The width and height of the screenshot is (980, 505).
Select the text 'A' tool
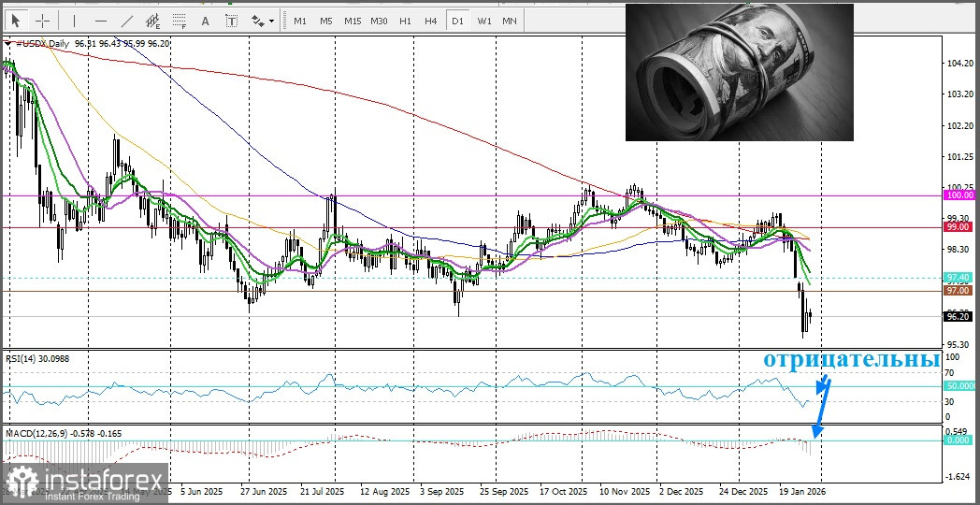point(205,21)
